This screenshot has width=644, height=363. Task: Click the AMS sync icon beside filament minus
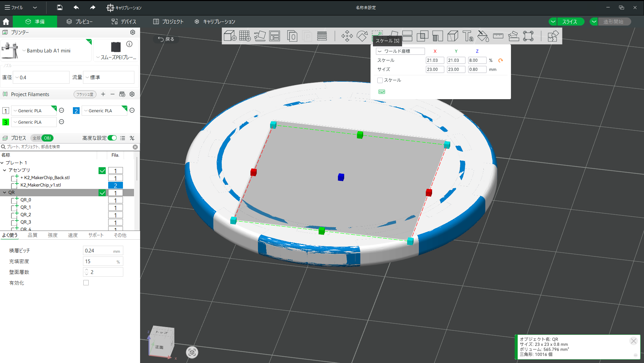coord(122,94)
